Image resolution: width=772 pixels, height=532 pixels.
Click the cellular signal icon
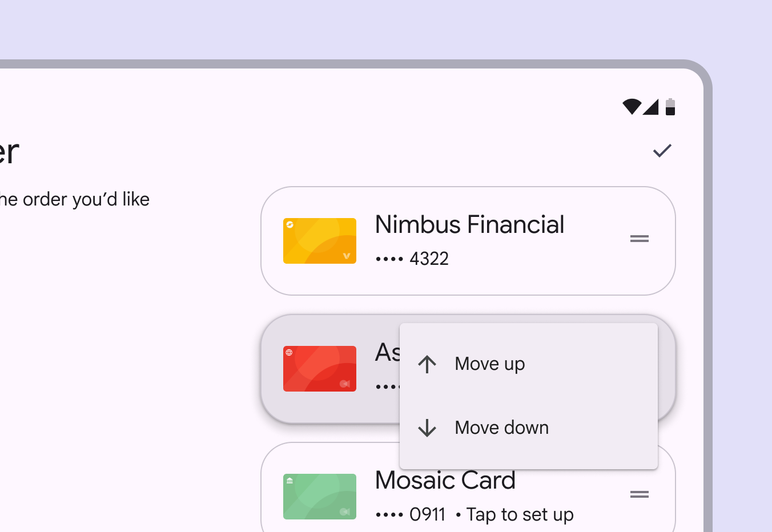coord(651,107)
